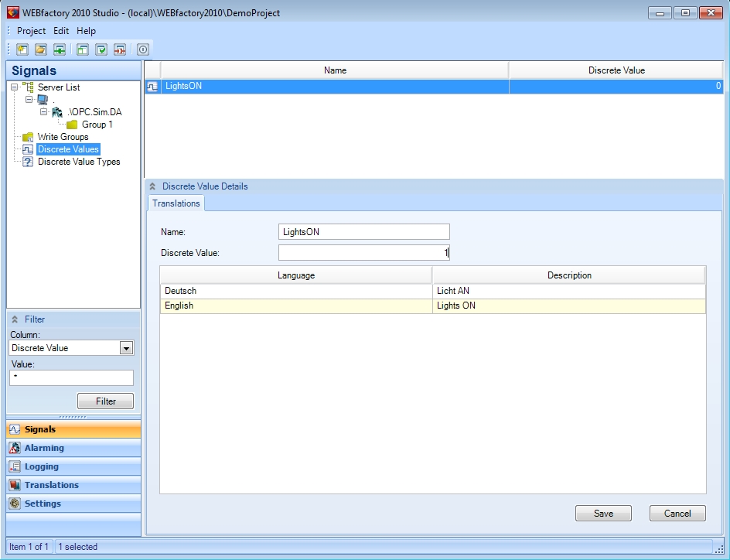The image size is (730, 560).
Task: Click the red-arrow toolbar icon
Action: tap(120, 50)
